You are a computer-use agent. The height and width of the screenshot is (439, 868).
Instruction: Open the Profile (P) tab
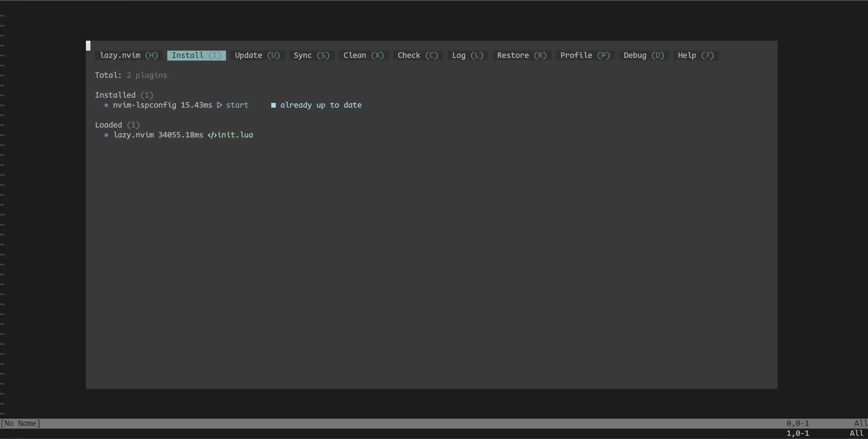coord(585,55)
